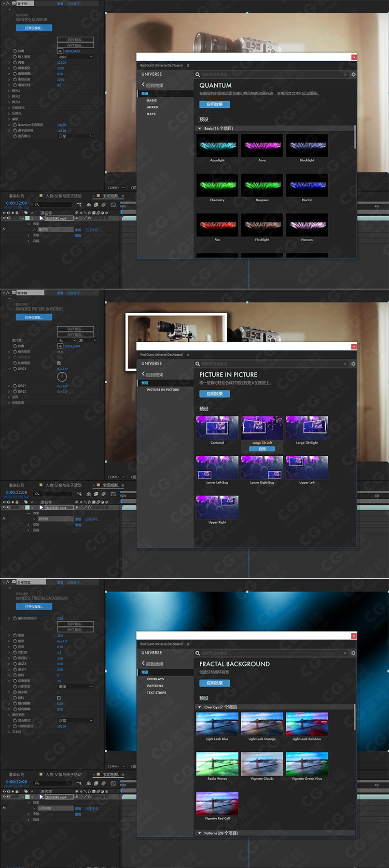Screen dimensions: 389x868
Task: Select the PATTERNS category in the Fractal Background dashboard
Action: click(x=155, y=685)
